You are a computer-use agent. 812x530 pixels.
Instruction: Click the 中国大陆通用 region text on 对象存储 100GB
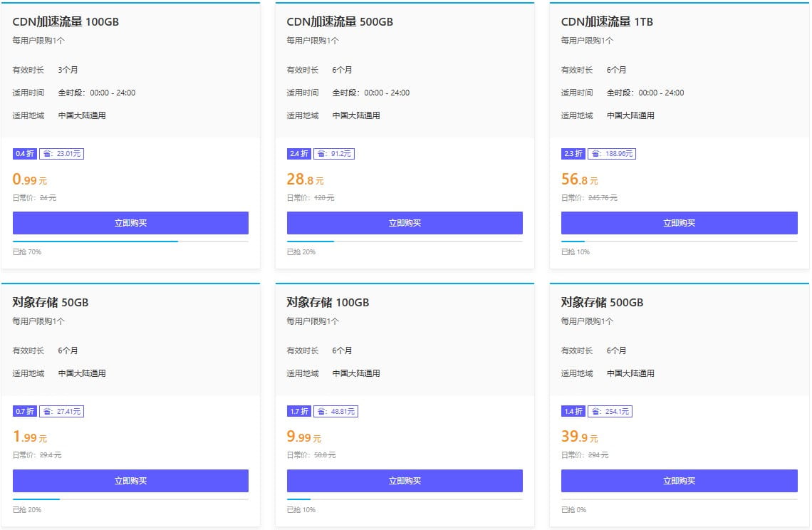(x=356, y=373)
